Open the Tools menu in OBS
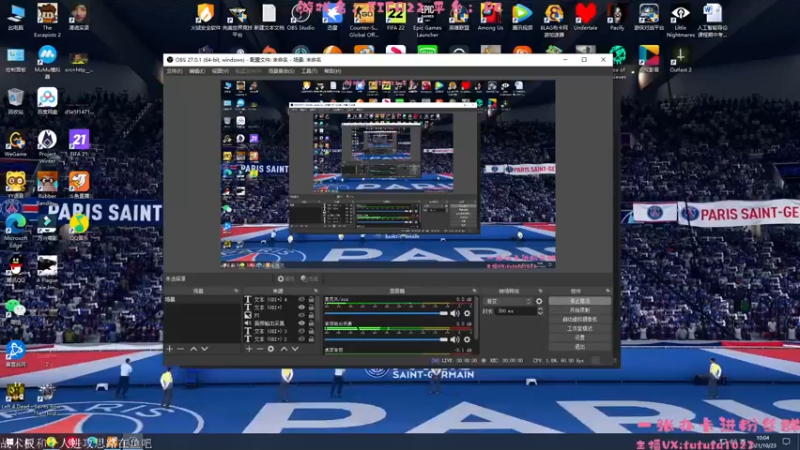This screenshot has height=450, width=800. (309, 71)
